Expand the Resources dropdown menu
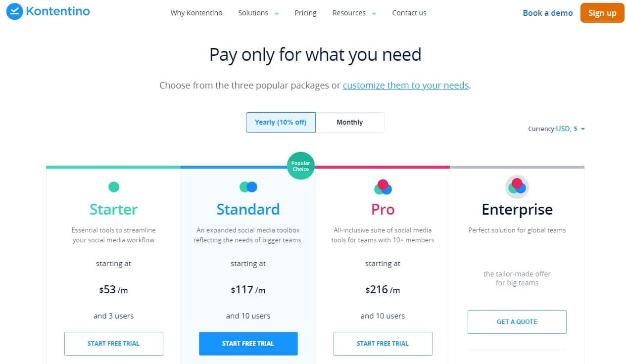Screen dimensions: 626x364 [354, 13]
